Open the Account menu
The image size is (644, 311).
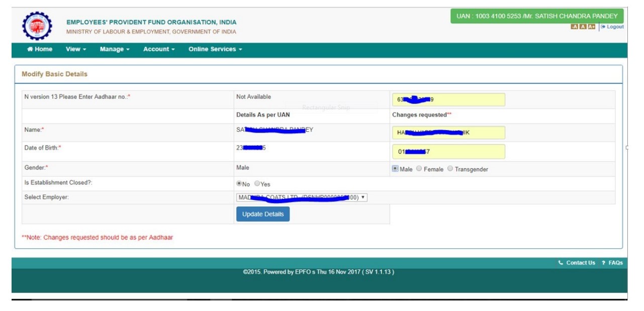click(159, 49)
